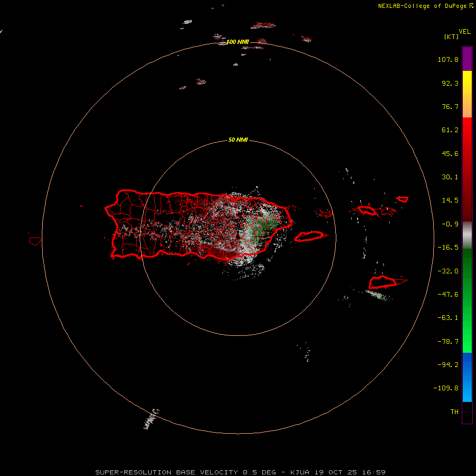Click the 61.2 velocity scale value
The image size is (476, 476).
tap(450, 130)
